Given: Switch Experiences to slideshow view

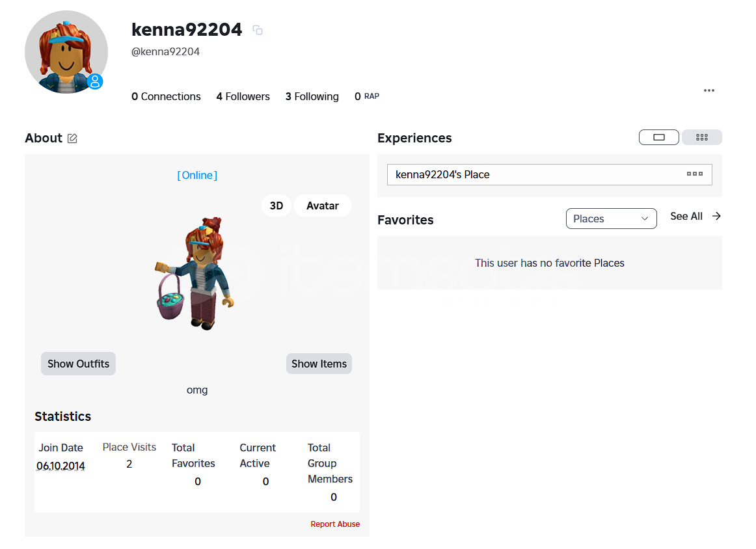Looking at the screenshot, I should pos(658,137).
